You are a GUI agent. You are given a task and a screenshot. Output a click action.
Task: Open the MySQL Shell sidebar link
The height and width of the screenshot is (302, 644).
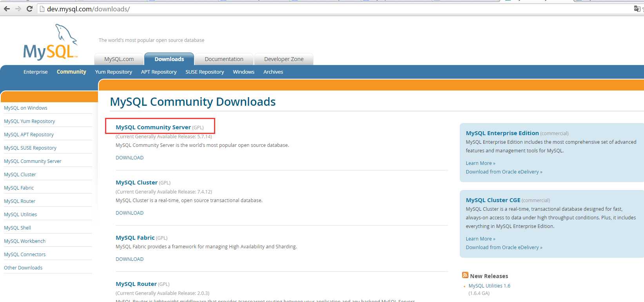17,228
